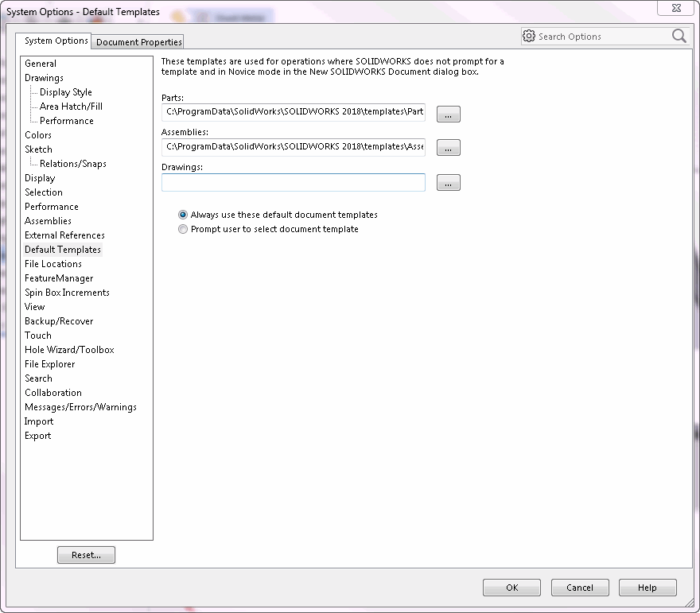Click the Parts template path field
The image size is (700, 613).
(294, 112)
